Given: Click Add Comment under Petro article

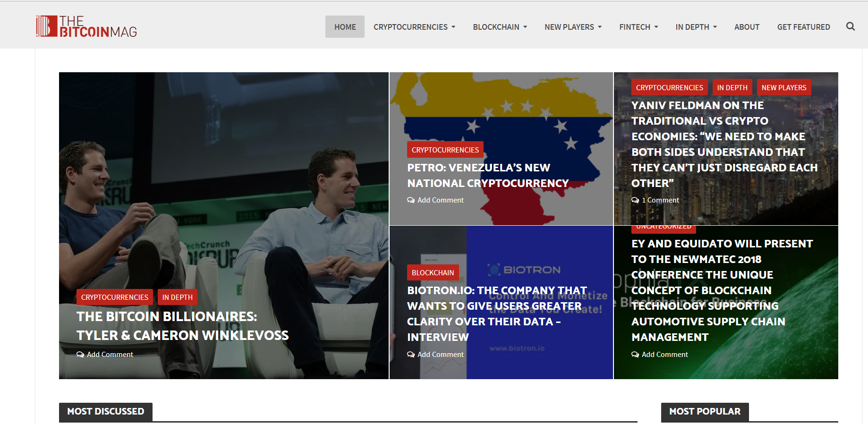Looking at the screenshot, I should coord(441,200).
